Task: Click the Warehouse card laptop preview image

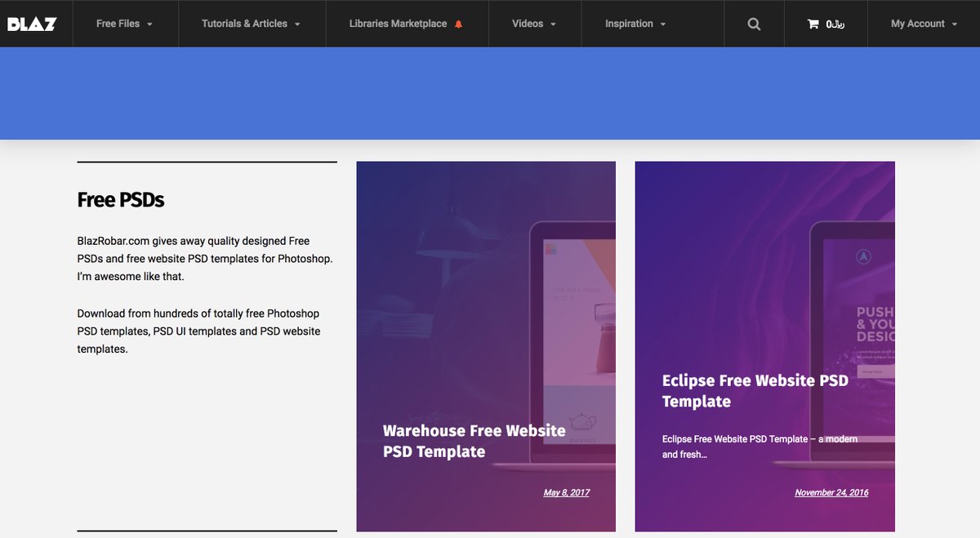Action: point(572,327)
